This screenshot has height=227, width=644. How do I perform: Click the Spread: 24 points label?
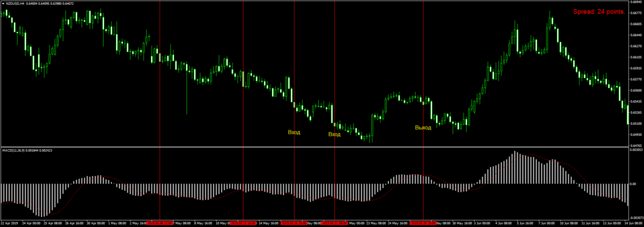tap(599, 11)
